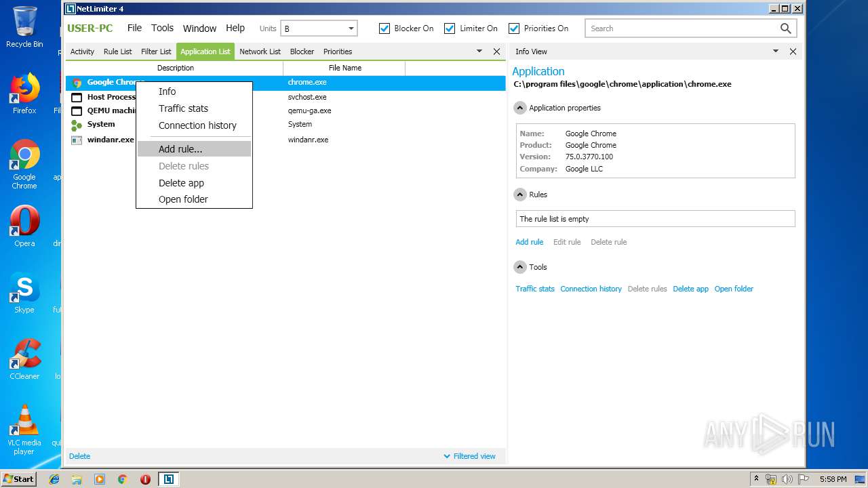Image resolution: width=868 pixels, height=488 pixels.
Task: Switch to the Blocker tab
Action: (x=302, y=52)
